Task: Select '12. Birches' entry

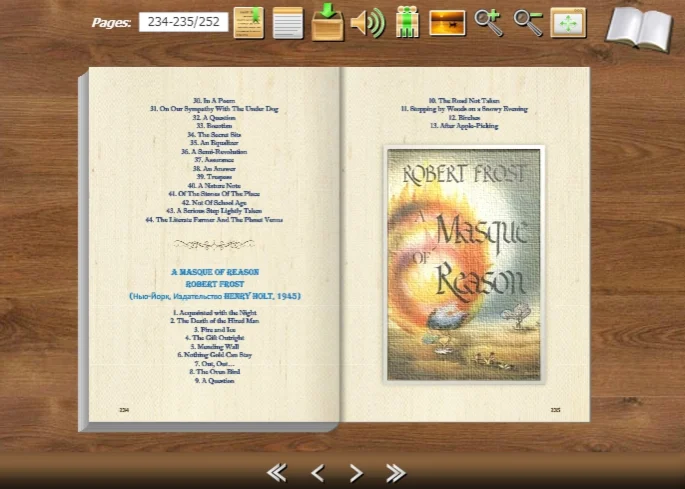Action: pos(464,118)
